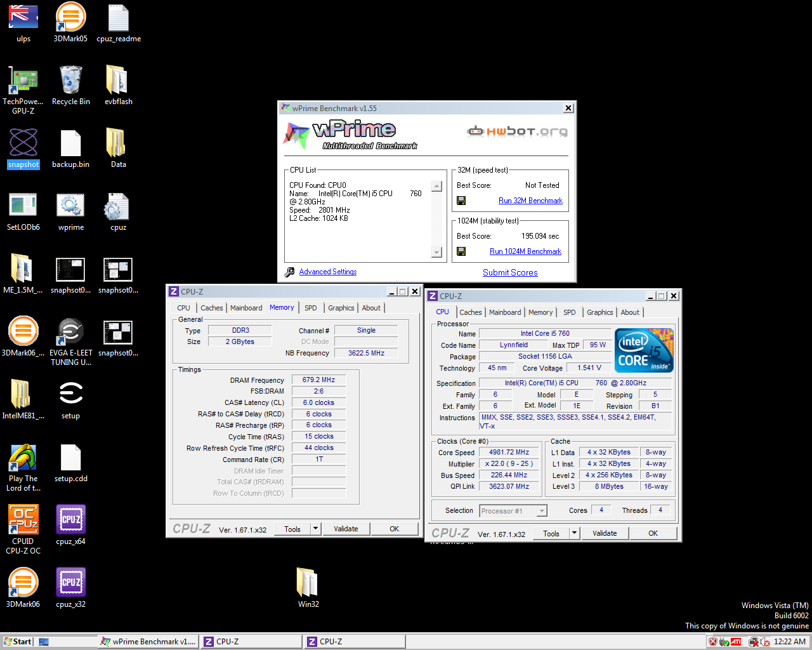Launch the cpuz desktop icon
Viewport: 812px width, 650px height.
[119, 211]
